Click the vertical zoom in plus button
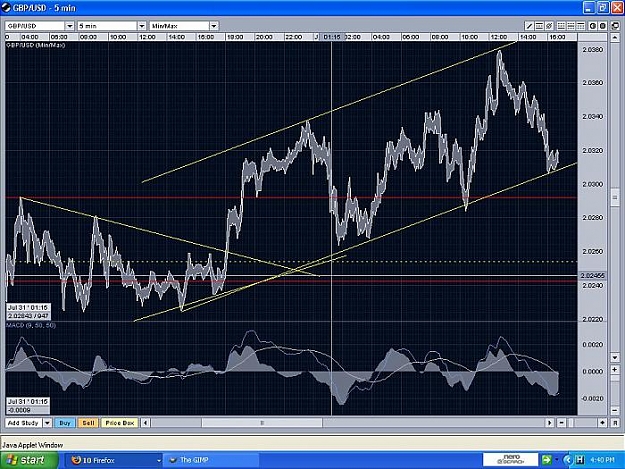The width and height of the screenshot is (625, 469). pos(615,370)
